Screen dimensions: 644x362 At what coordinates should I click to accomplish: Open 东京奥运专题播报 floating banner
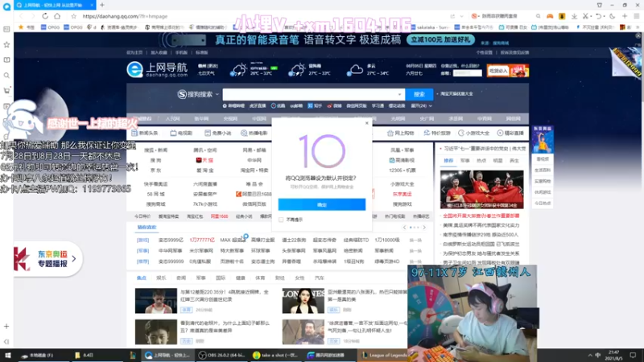click(x=48, y=258)
